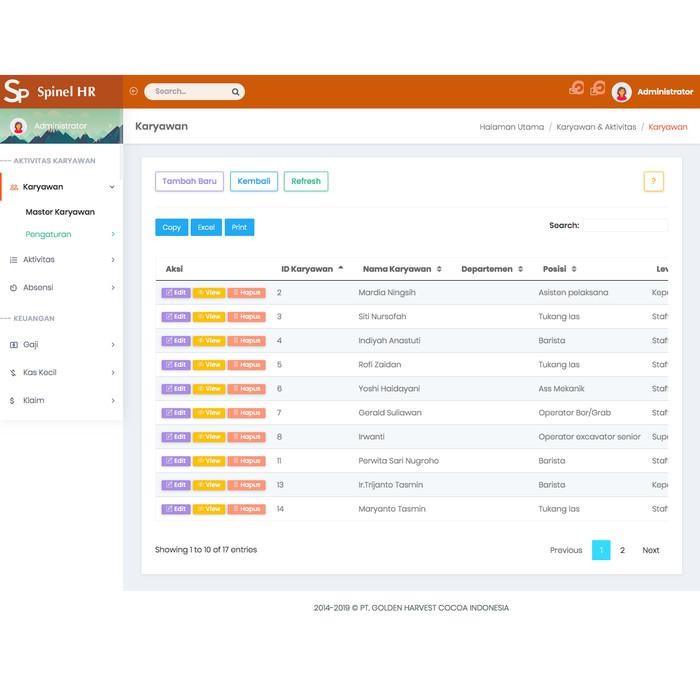Click the Aktivitas list icon
This screenshot has height=700, width=700.
coord(13,260)
